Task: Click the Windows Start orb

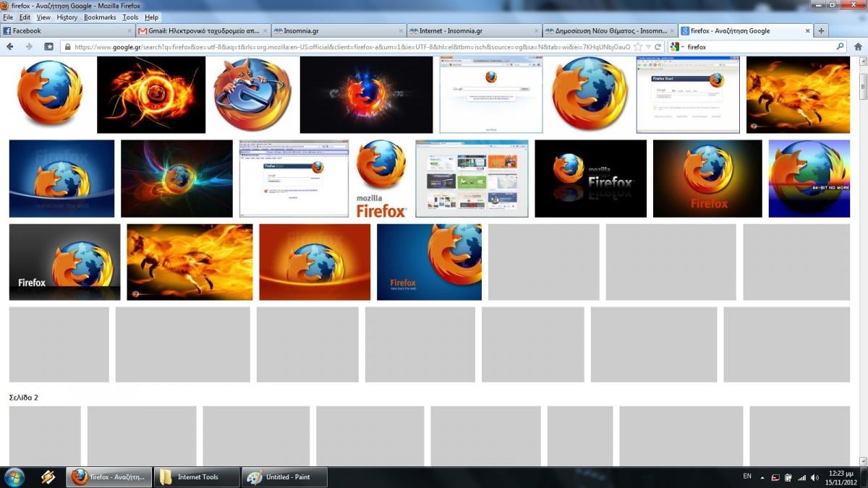Action: [x=14, y=477]
